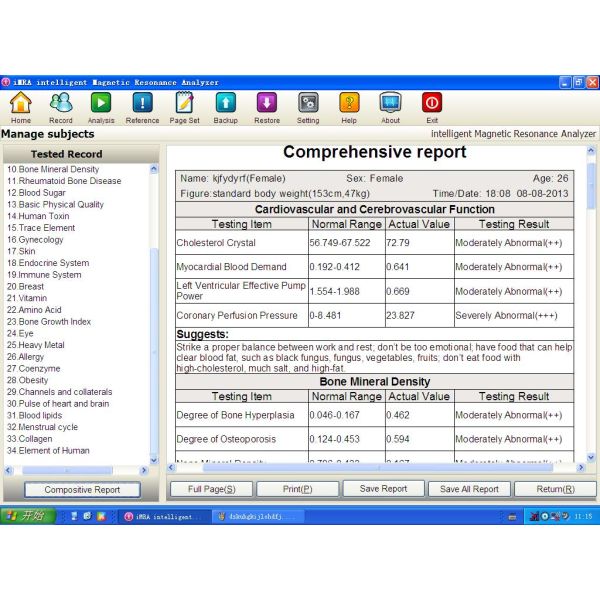Click the Tested Record list vertical scrollbar

pyautogui.click(x=154, y=310)
